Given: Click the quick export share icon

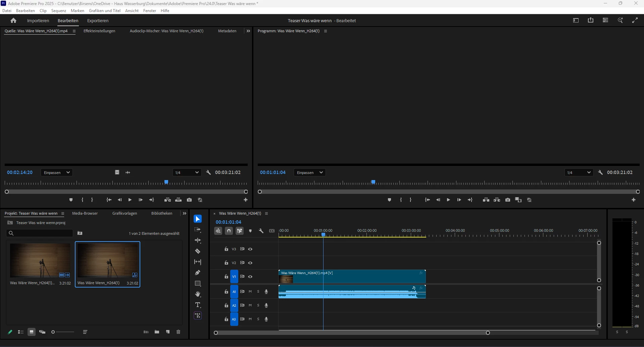Looking at the screenshot, I should click(591, 20).
